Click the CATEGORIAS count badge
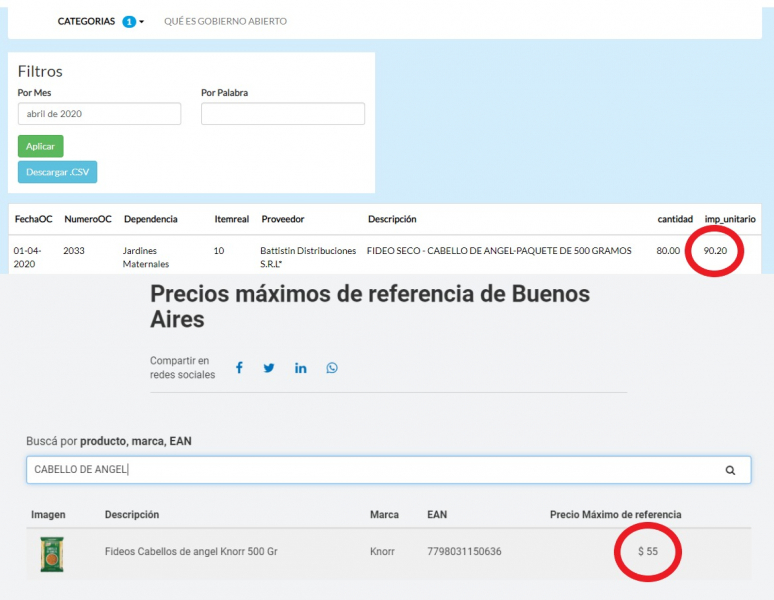774x600 pixels. 129,22
